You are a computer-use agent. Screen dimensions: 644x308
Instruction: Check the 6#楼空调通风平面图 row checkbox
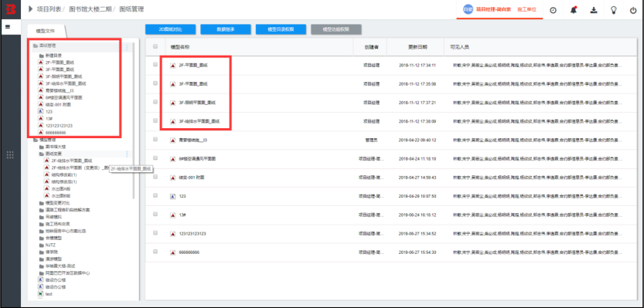pyautogui.click(x=155, y=158)
